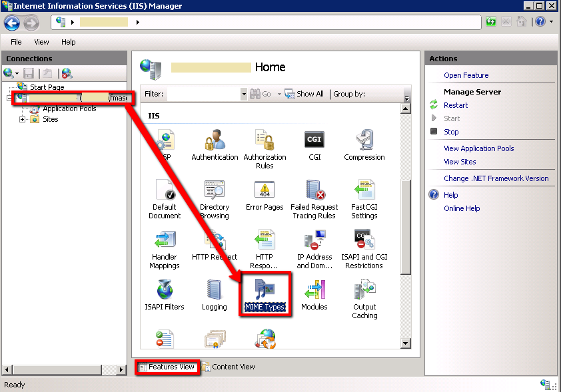The height and width of the screenshot is (392, 561).
Task: Click View Application Pools link
Action: pos(478,148)
